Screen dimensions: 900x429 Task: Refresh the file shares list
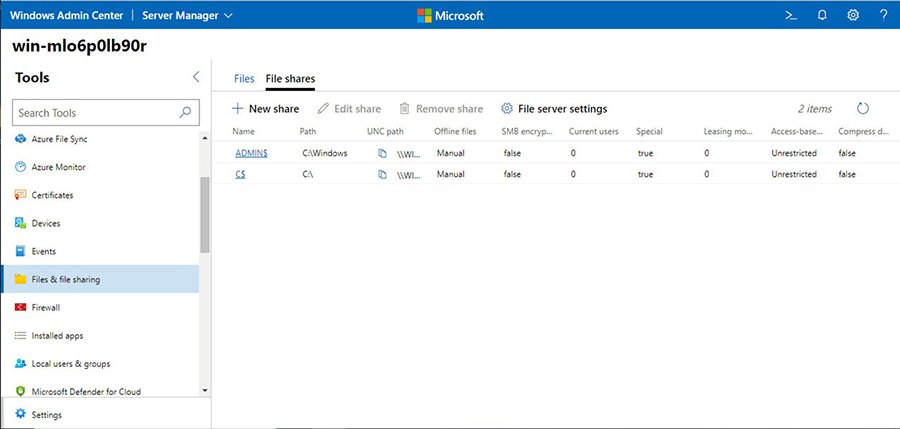(863, 108)
